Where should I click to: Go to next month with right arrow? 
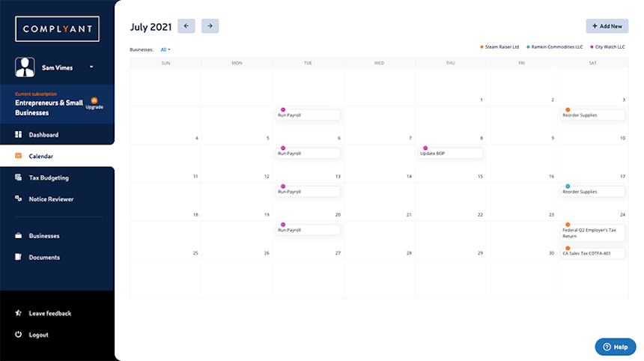click(x=210, y=26)
